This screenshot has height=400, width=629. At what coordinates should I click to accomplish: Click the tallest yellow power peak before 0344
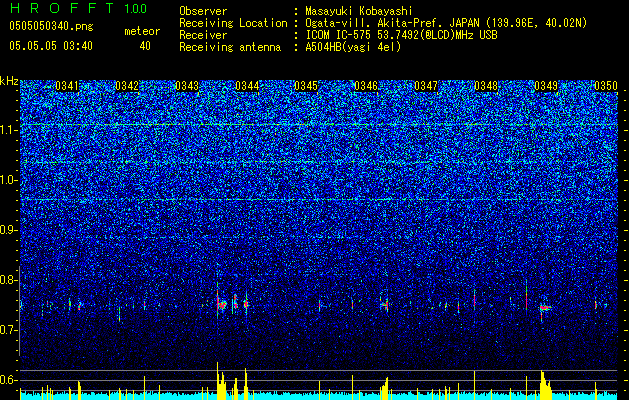(x=217, y=381)
